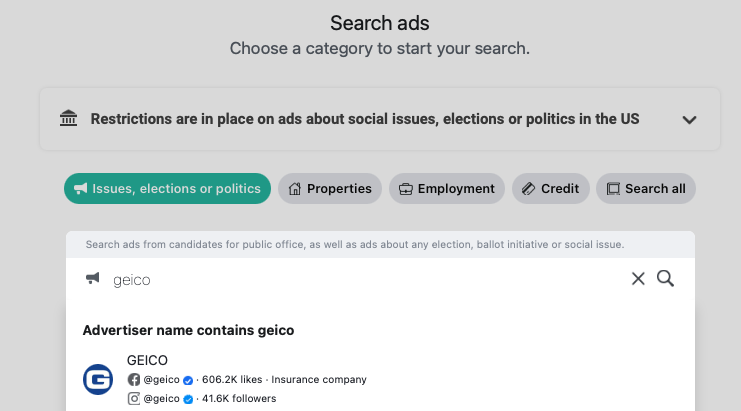This screenshot has height=411, width=741.
Task: Click the verified badge on the Instagram handle
Action: (x=188, y=398)
